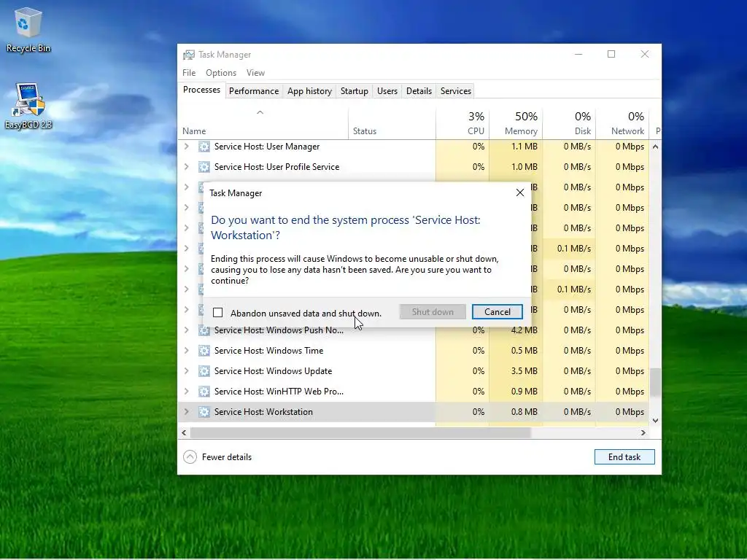The height and width of the screenshot is (560, 747).
Task: Select the Processes tab
Action: point(201,90)
